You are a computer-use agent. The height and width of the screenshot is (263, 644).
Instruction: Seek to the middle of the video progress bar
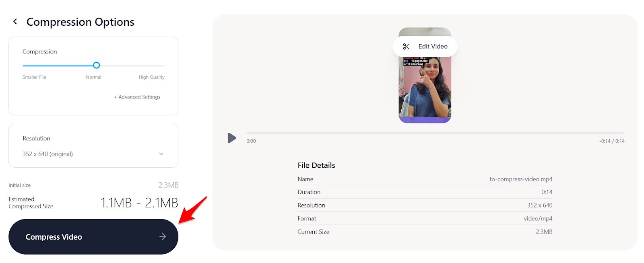pyautogui.click(x=436, y=133)
